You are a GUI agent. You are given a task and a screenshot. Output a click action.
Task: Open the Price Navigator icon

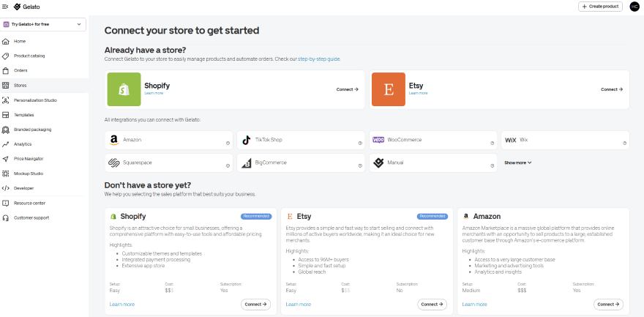point(6,159)
